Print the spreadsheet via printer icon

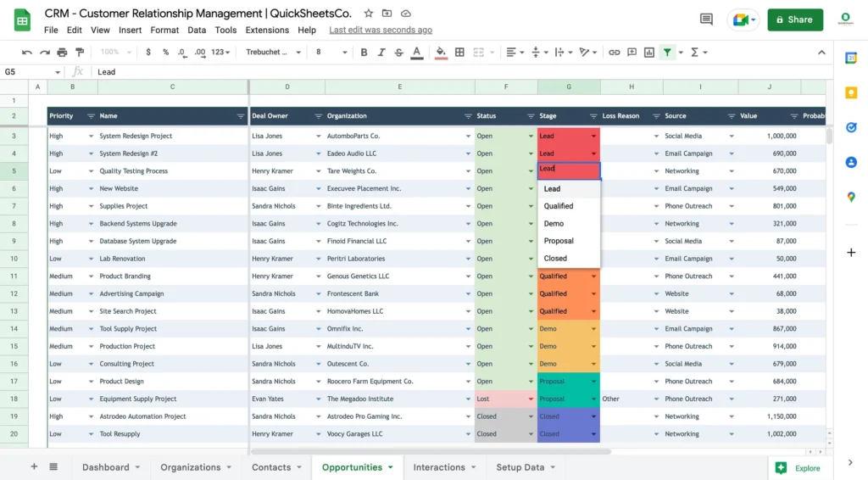click(x=62, y=52)
